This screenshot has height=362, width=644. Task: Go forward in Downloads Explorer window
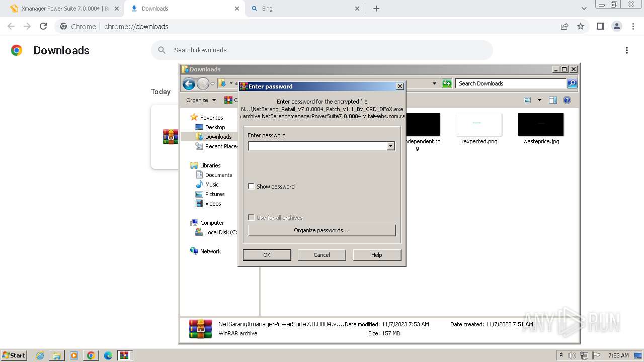tap(203, 84)
